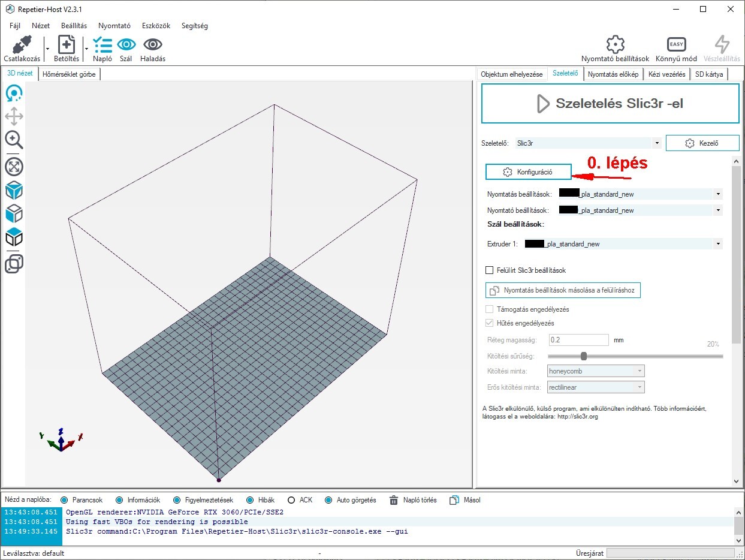745x560 pixels.
Task: Select the top cube view icon
Action: 14,237
